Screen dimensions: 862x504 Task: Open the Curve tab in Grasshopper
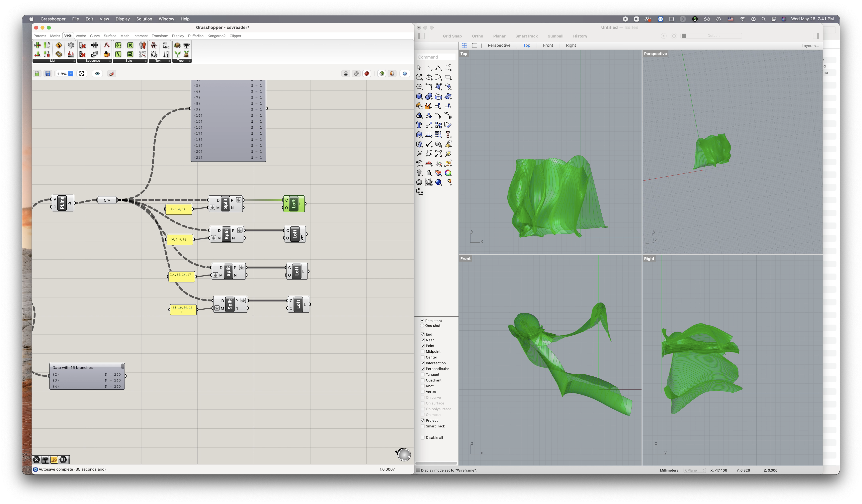click(x=95, y=36)
